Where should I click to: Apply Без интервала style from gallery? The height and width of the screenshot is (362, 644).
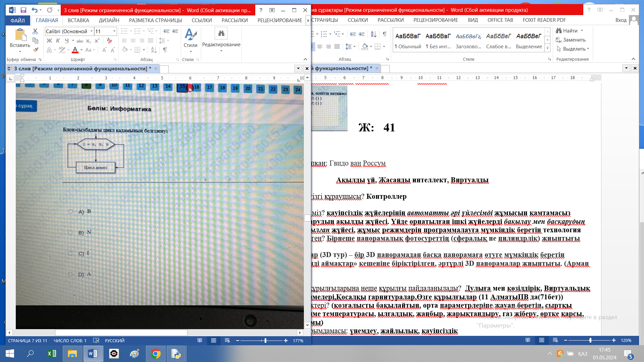pos(438,40)
